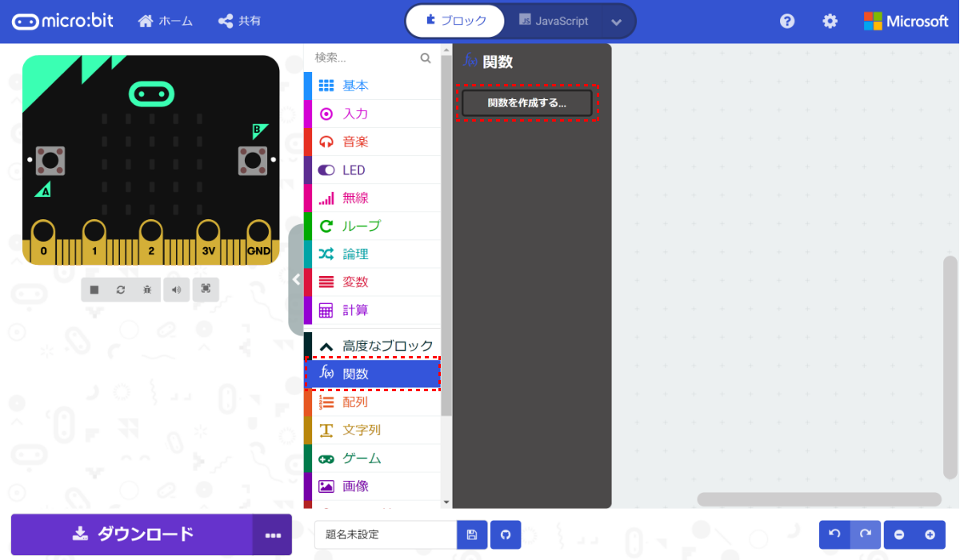Hide the simulator panel with the left chevron

pyautogui.click(x=295, y=279)
